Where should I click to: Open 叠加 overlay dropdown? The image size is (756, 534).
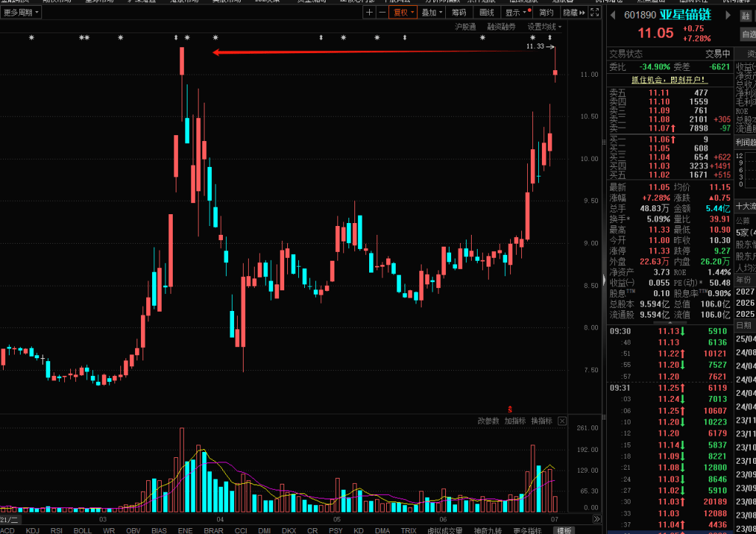(431, 13)
